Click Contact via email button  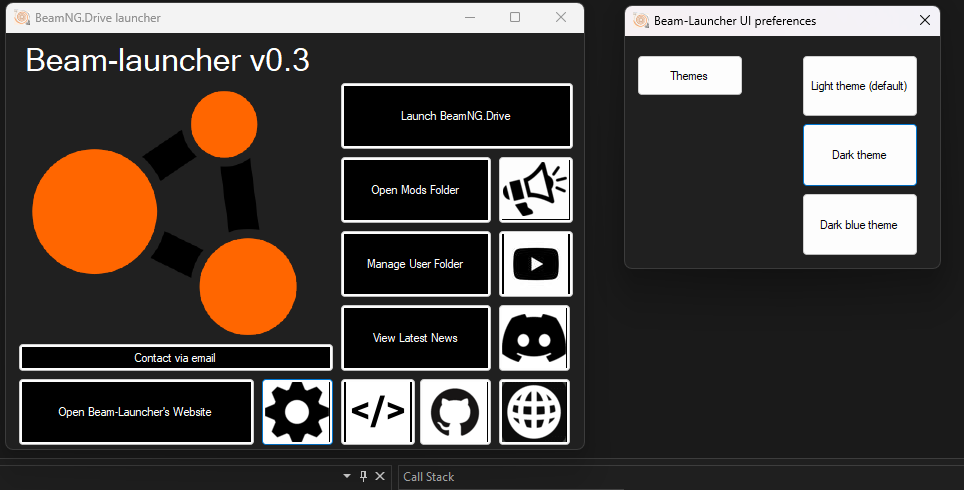coord(176,358)
